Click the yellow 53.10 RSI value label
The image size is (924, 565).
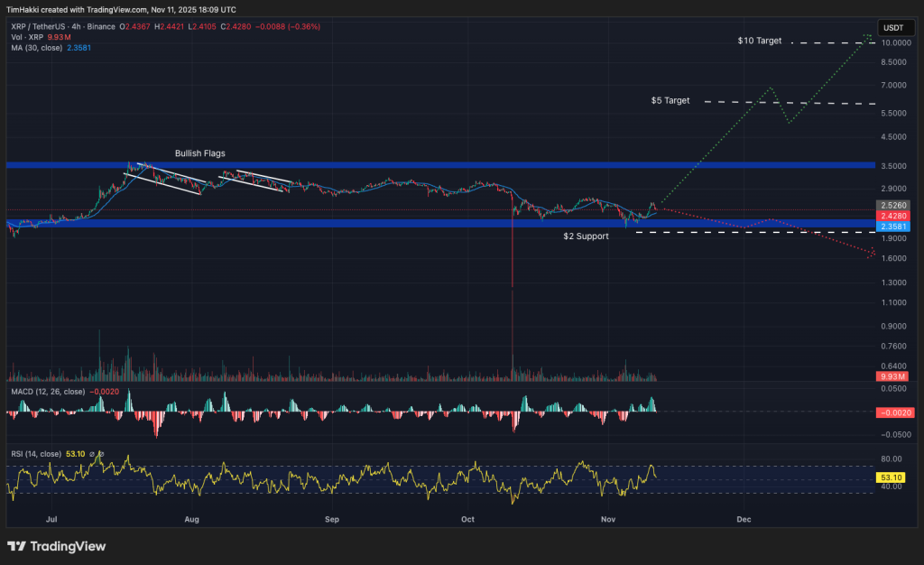(x=892, y=478)
